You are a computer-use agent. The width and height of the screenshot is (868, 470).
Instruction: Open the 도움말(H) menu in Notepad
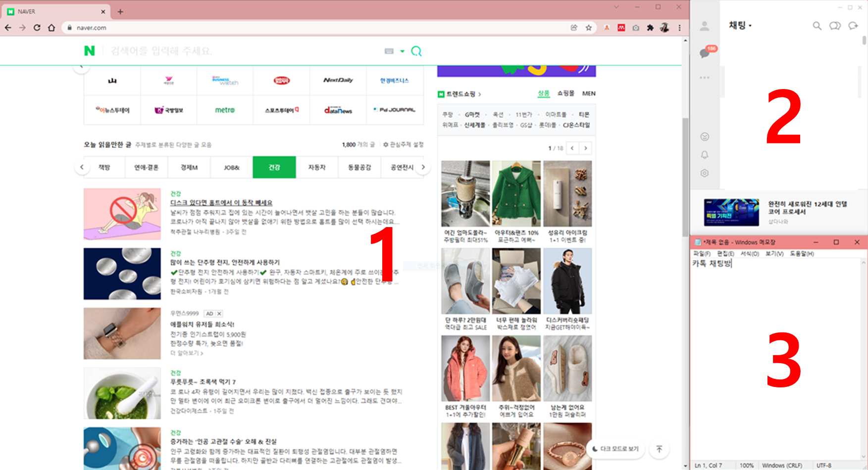(802, 254)
